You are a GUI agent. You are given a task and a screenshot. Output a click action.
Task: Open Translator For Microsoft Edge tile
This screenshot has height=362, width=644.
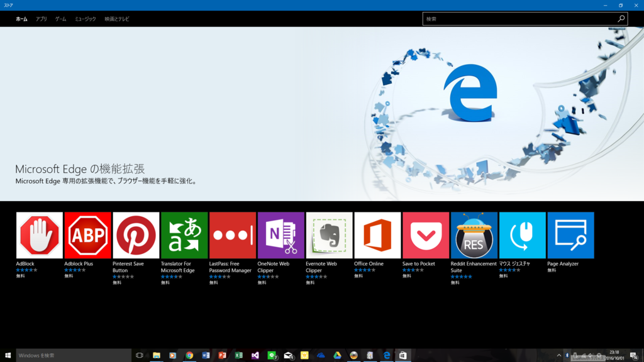184,235
